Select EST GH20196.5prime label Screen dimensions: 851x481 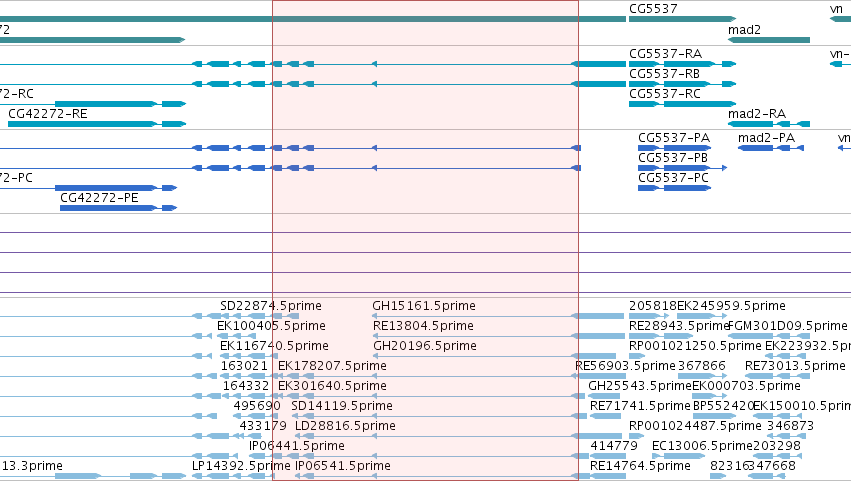click(x=425, y=346)
